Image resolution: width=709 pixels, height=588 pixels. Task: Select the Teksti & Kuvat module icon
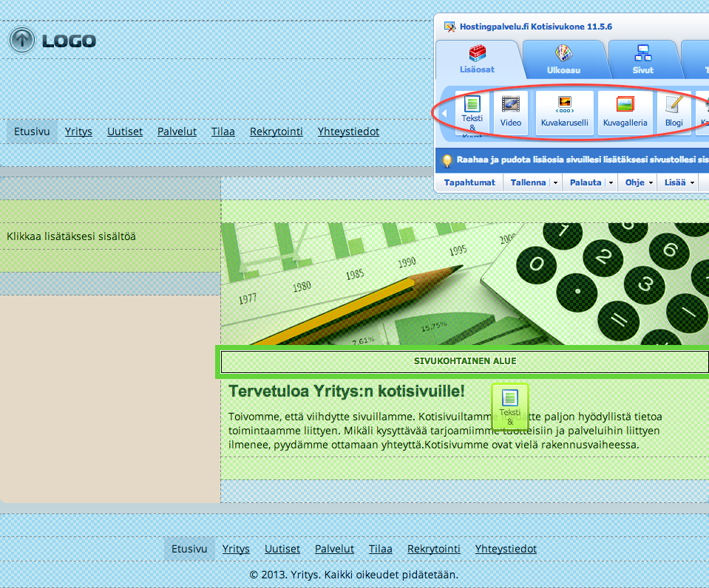[472, 113]
